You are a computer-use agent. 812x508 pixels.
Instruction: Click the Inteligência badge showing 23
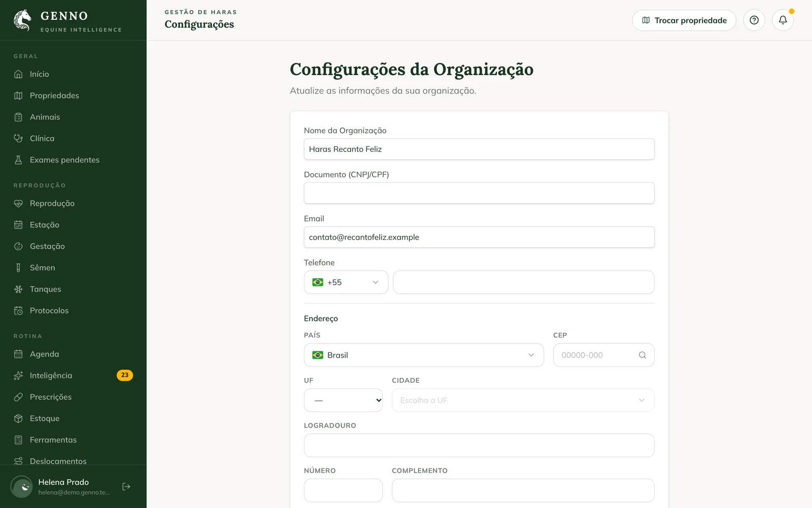[x=125, y=375]
